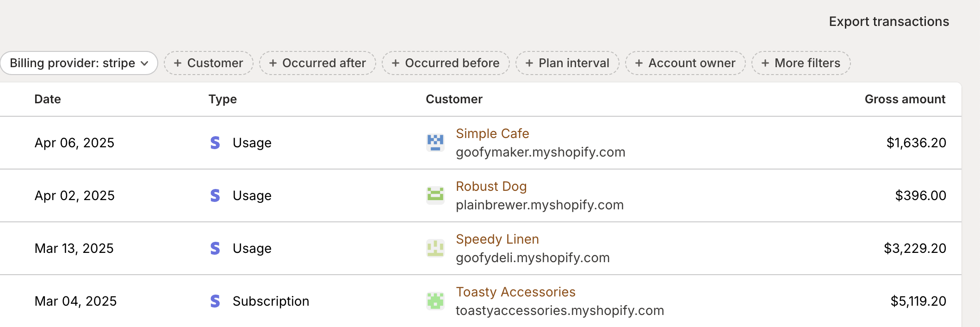Add an Occurred before filter

tap(445, 63)
